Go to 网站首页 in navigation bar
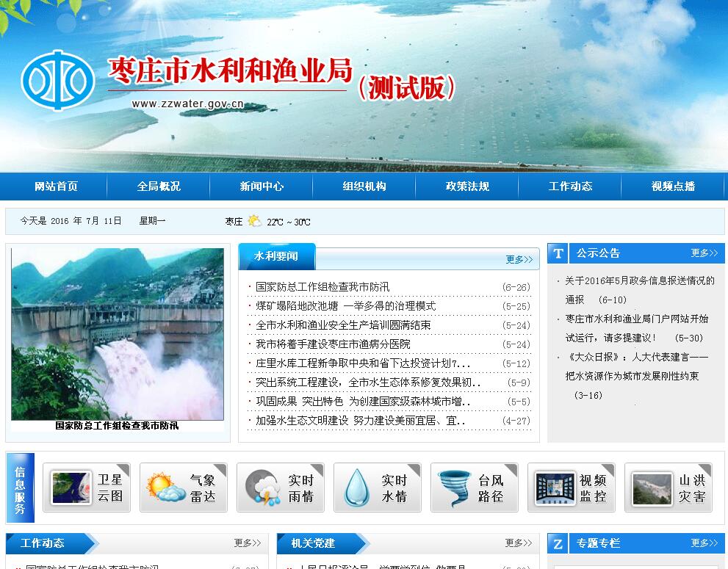This screenshot has width=728, height=569. 56,186
